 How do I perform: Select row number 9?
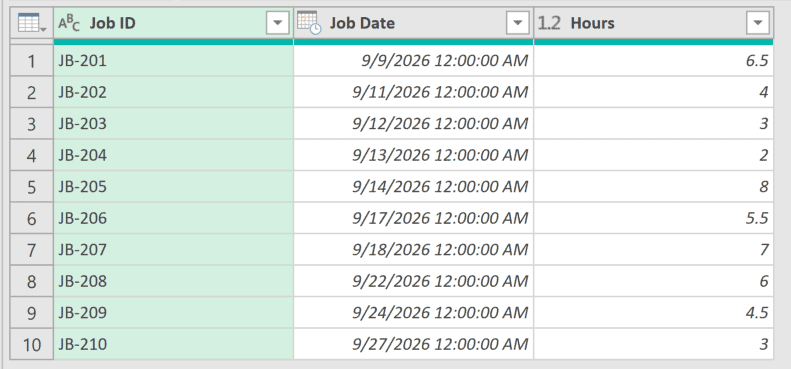pos(32,312)
